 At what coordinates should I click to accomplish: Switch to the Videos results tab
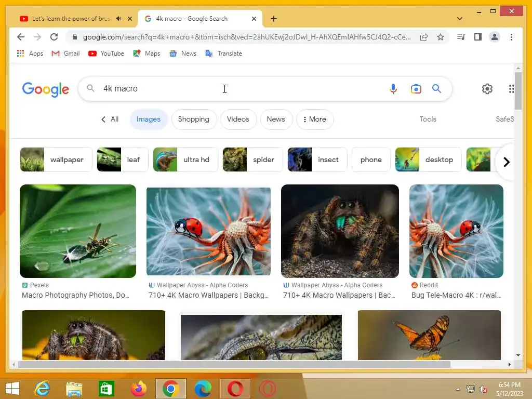(x=238, y=119)
